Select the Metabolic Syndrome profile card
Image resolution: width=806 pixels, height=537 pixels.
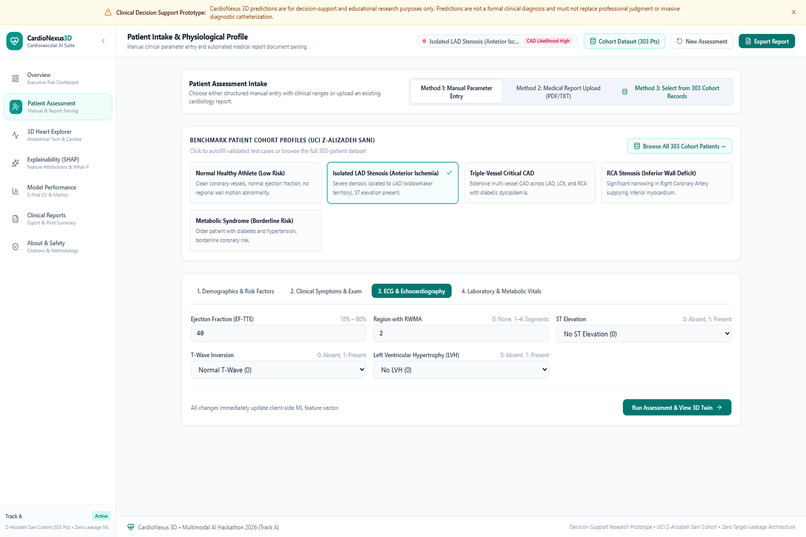coord(255,230)
